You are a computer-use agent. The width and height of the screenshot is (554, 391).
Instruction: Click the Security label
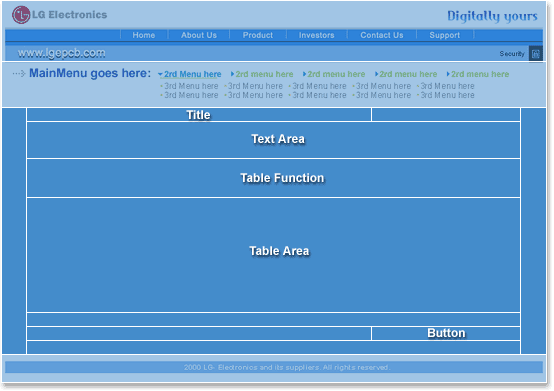512,54
